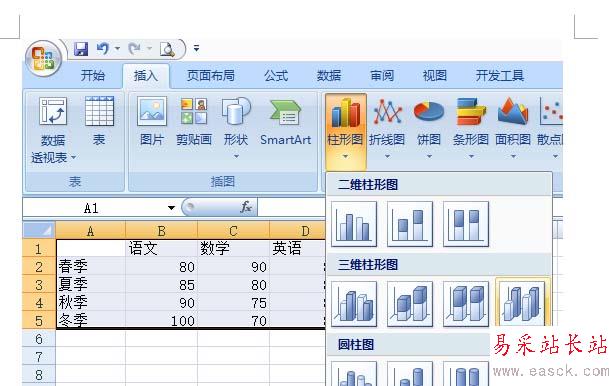The height and width of the screenshot is (386, 610).
Task: Expand the dropdown arrow under 条形图
Action: (x=471, y=156)
